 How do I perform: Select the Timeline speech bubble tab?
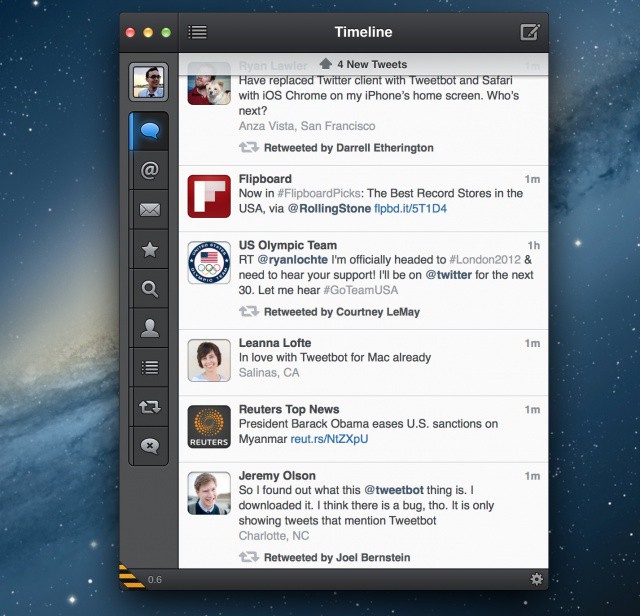150,131
